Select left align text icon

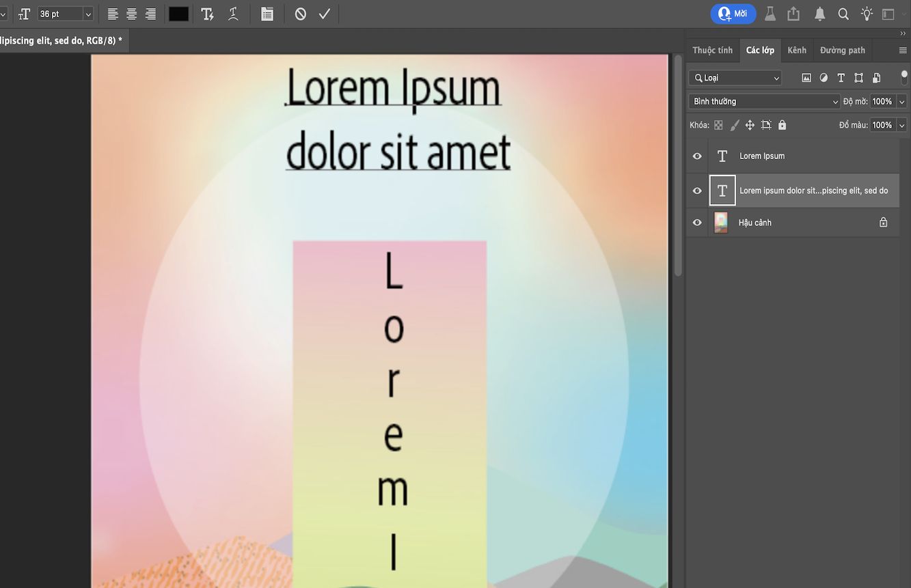coord(111,14)
